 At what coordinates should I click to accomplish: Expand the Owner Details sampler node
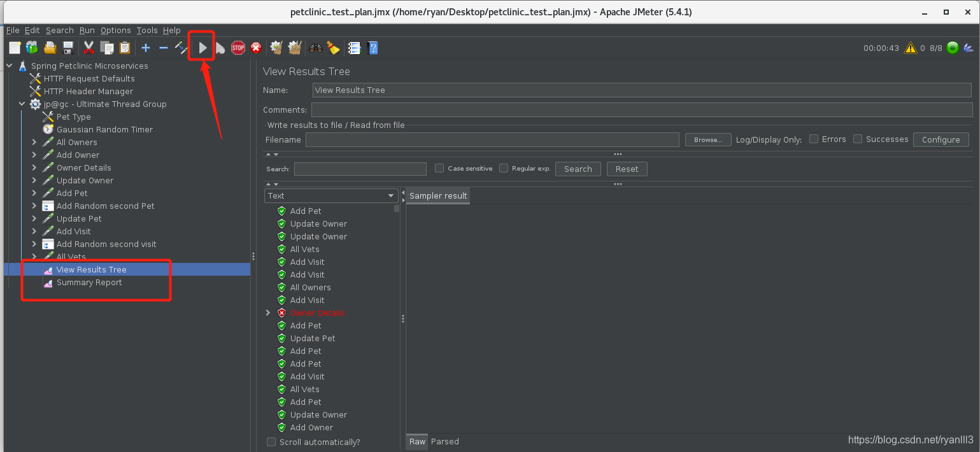coord(34,167)
